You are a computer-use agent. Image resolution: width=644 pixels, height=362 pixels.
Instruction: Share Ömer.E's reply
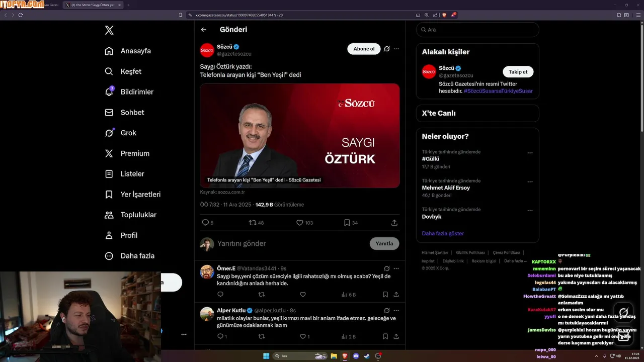point(396,295)
